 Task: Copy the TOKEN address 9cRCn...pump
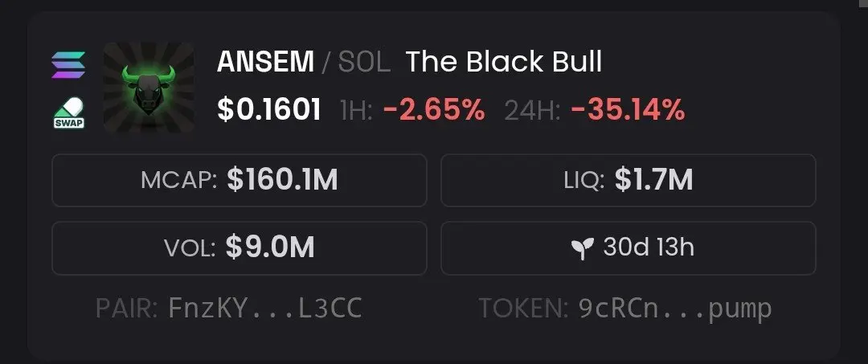(675, 309)
